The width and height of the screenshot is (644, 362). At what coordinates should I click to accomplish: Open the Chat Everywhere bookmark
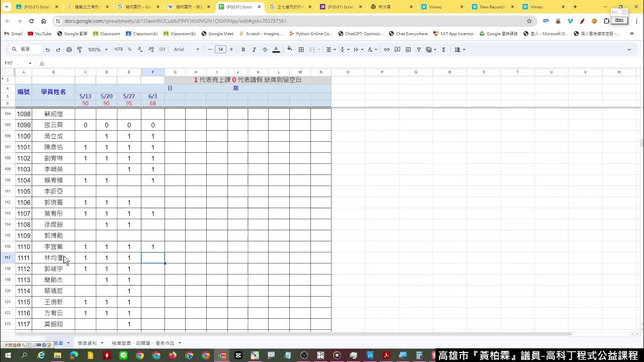point(408,34)
